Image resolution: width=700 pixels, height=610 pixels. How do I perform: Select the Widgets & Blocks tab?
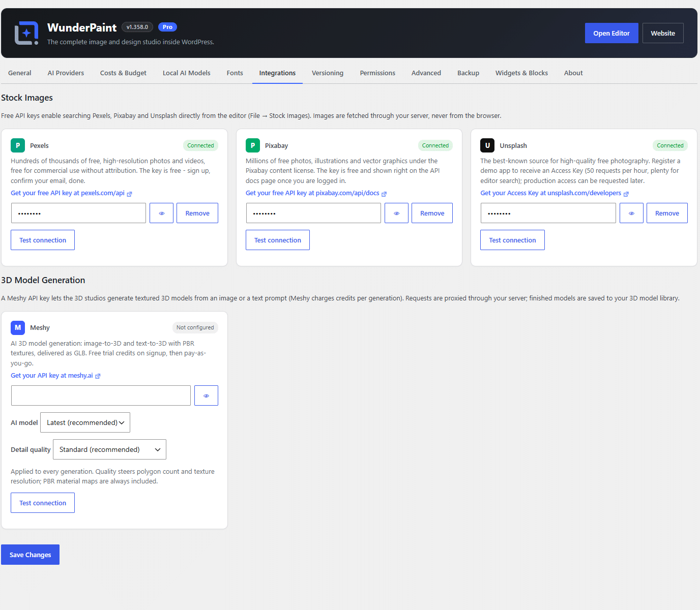[521, 73]
